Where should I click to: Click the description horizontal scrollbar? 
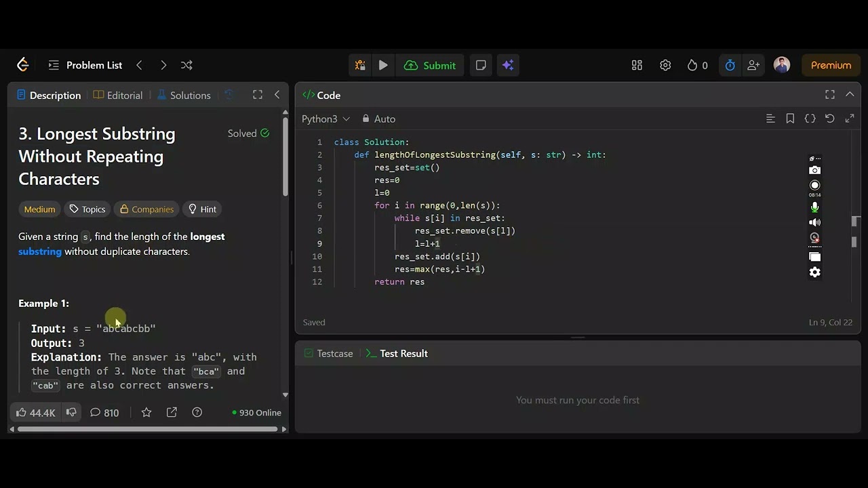point(148,429)
